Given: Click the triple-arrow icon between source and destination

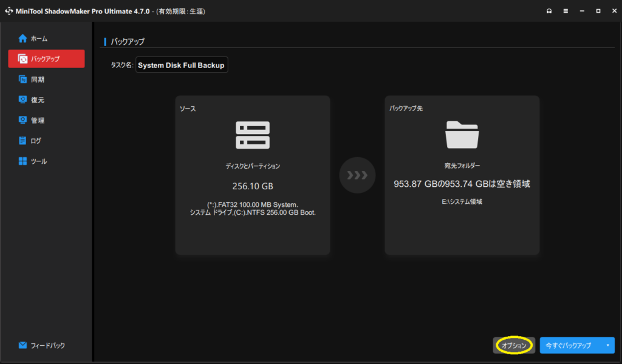Looking at the screenshot, I should [357, 175].
